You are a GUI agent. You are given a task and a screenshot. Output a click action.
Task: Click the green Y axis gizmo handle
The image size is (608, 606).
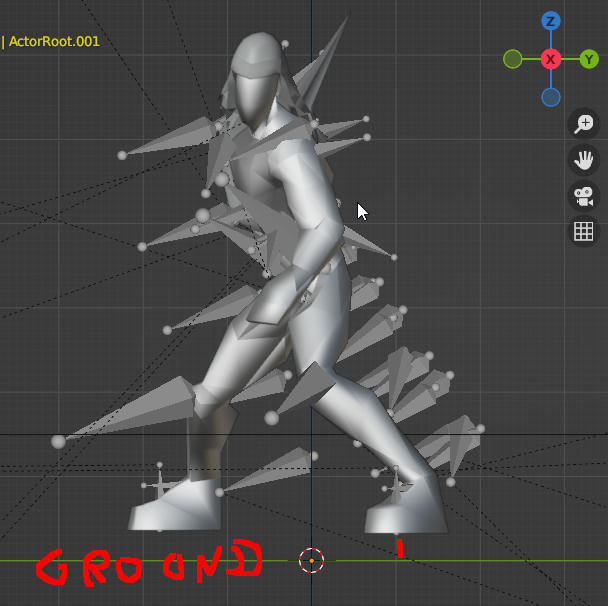point(588,59)
